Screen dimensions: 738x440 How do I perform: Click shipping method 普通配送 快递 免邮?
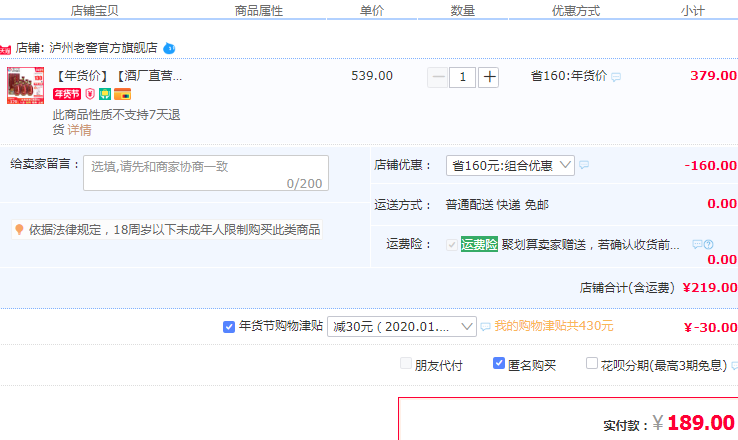point(497,205)
